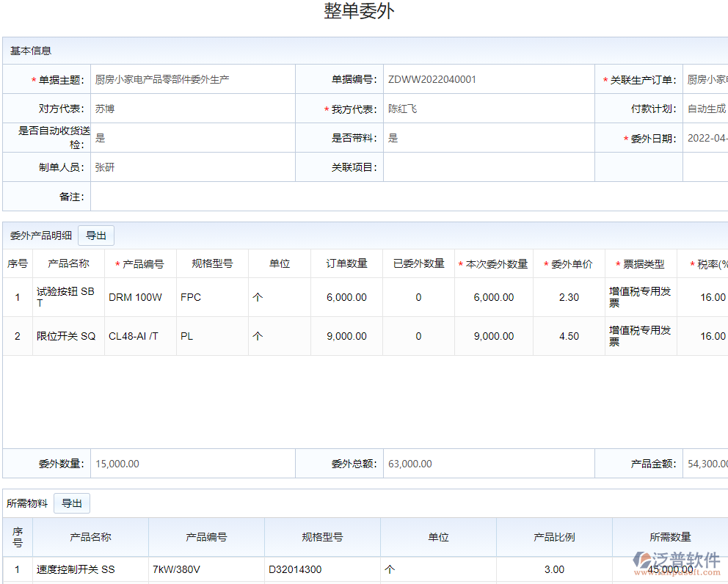Select the 限位开关 SQ product row
728x584 pixels.
coord(68,336)
